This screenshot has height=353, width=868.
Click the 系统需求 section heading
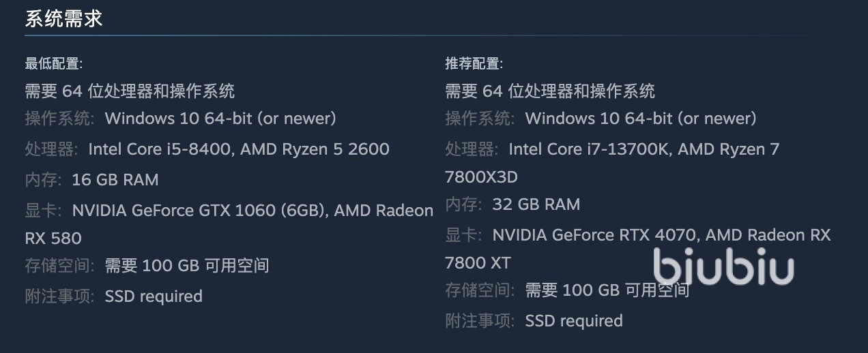point(63,19)
